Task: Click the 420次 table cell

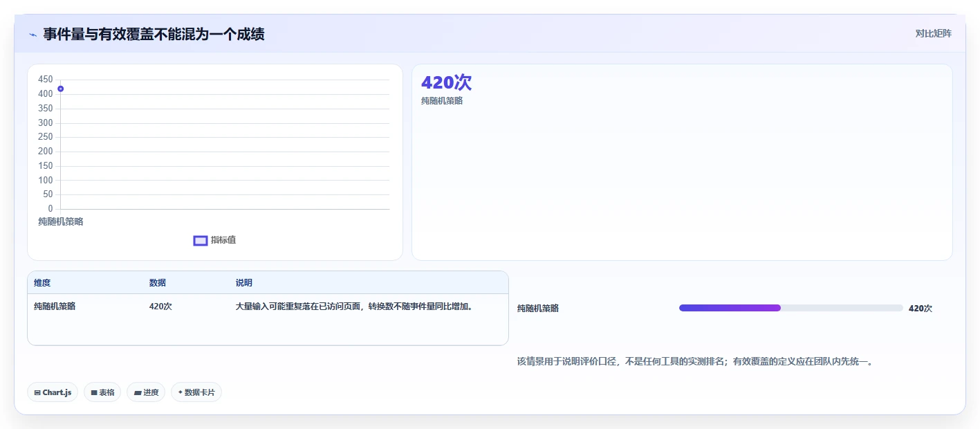Action: pos(160,307)
